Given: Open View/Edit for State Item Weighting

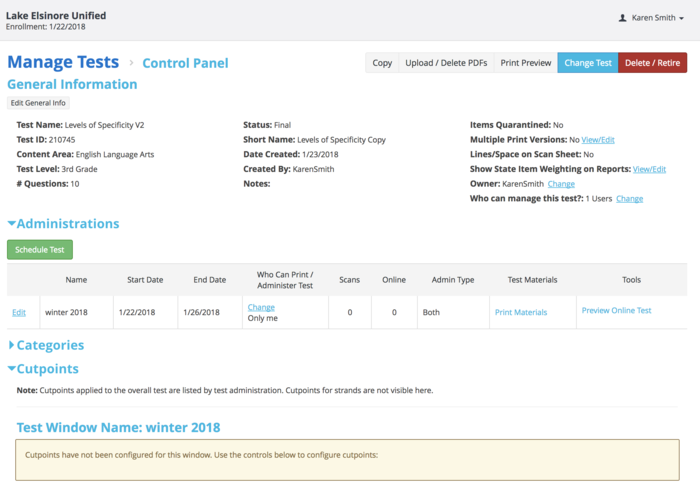Looking at the screenshot, I should click(x=649, y=169).
